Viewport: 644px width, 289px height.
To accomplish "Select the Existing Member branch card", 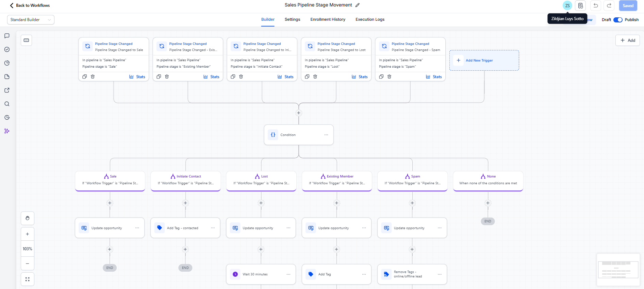I will pos(337,181).
